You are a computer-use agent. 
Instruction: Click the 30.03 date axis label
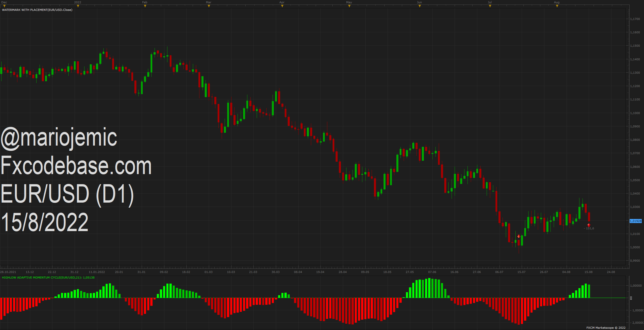tap(276, 272)
